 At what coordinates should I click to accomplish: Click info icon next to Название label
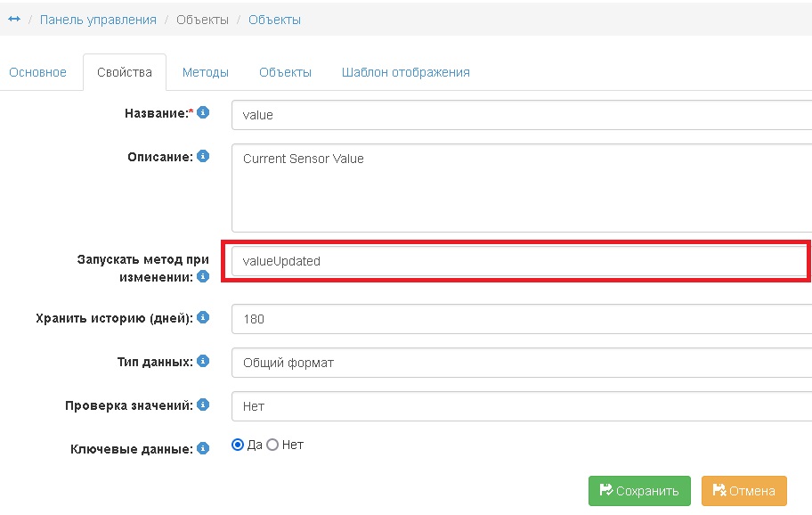[x=203, y=113]
